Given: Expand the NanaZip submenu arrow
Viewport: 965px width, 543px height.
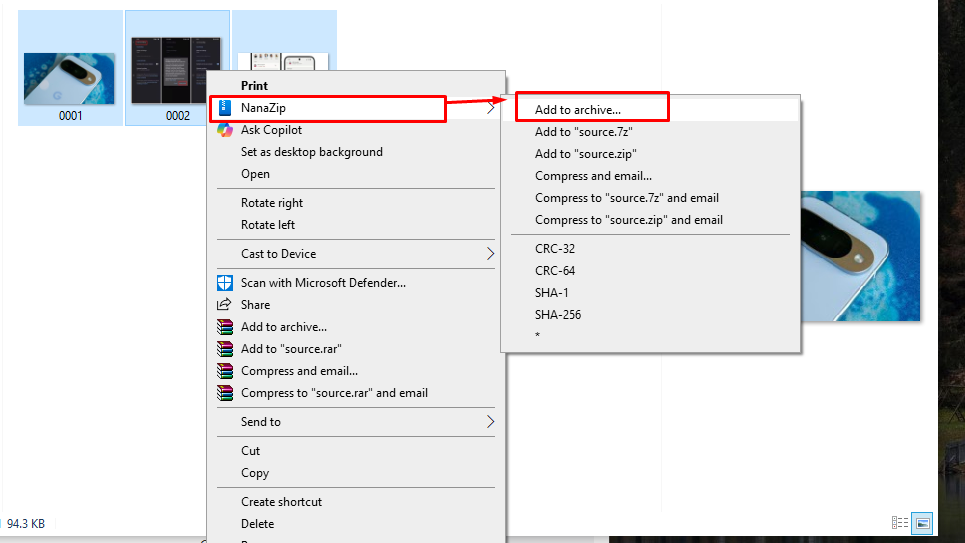Looking at the screenshot, I should pos(490,108).
